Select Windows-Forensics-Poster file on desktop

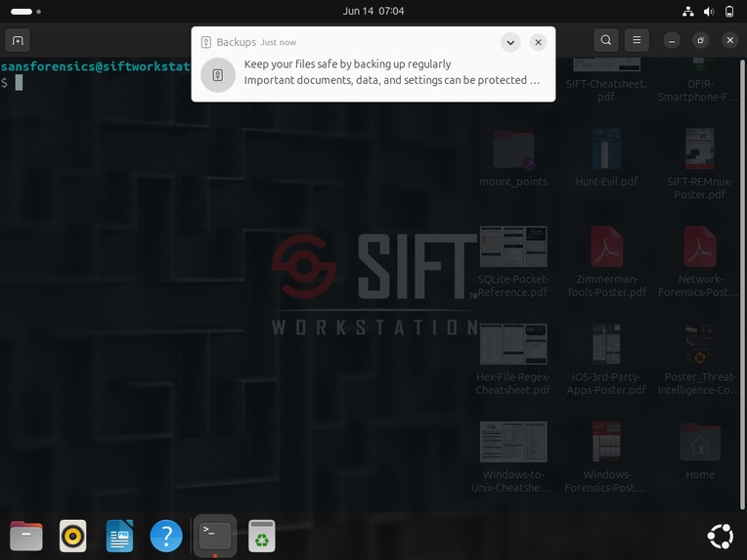click(606, 457)
